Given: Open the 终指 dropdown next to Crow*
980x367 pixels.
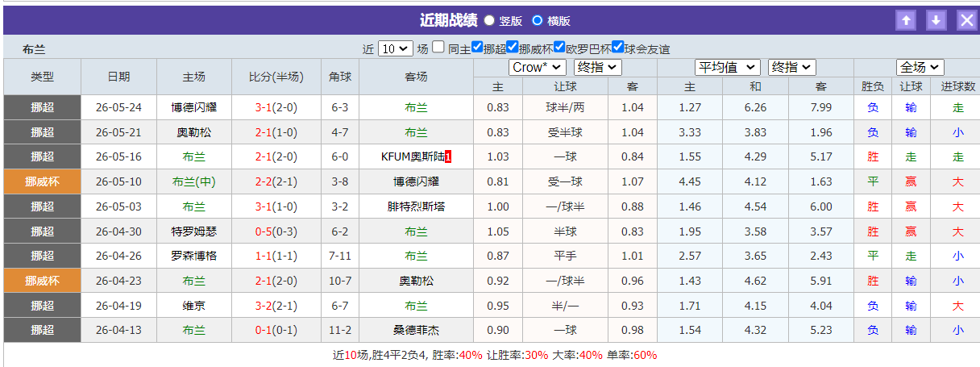Looking at the screenshot, I should (x=598, y=67).
